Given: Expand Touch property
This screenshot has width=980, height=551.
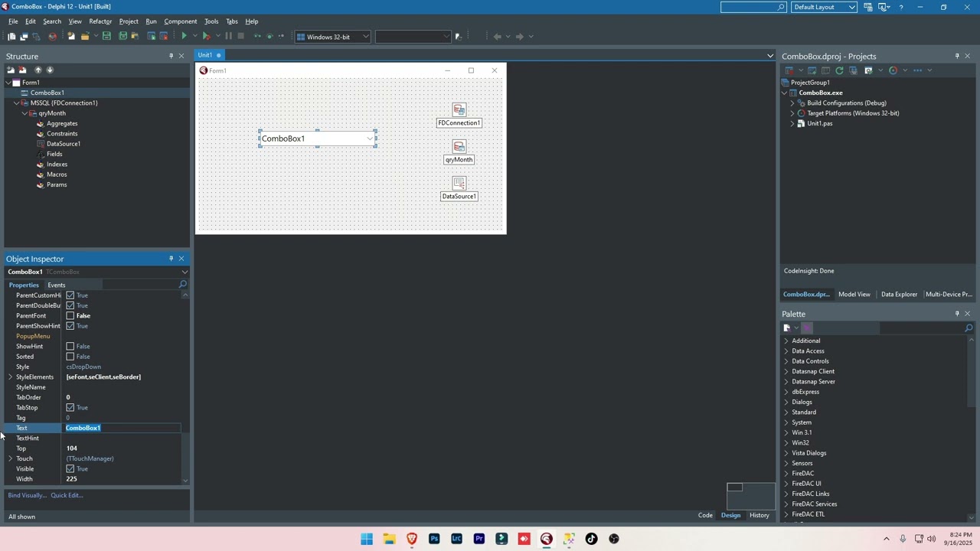Looking at the screenshot, I should (x=11, y=458).
